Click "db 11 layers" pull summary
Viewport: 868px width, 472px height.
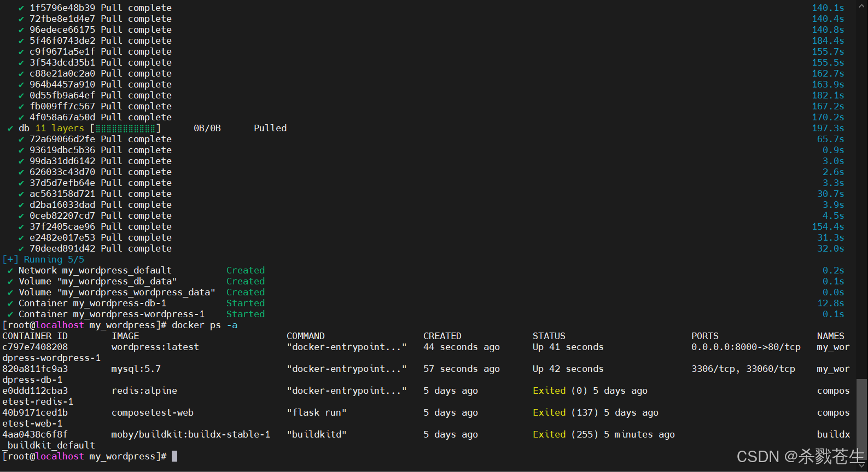[51, 128]
